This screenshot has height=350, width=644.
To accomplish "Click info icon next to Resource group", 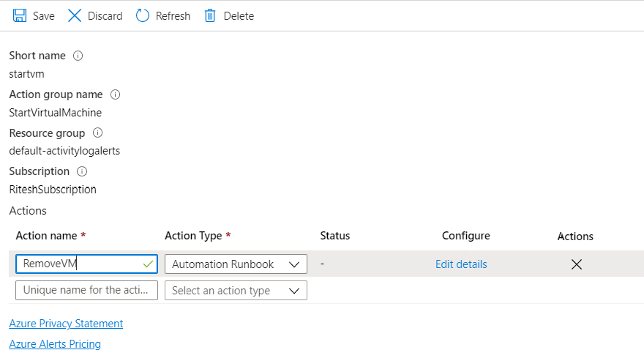I will 97,133.
